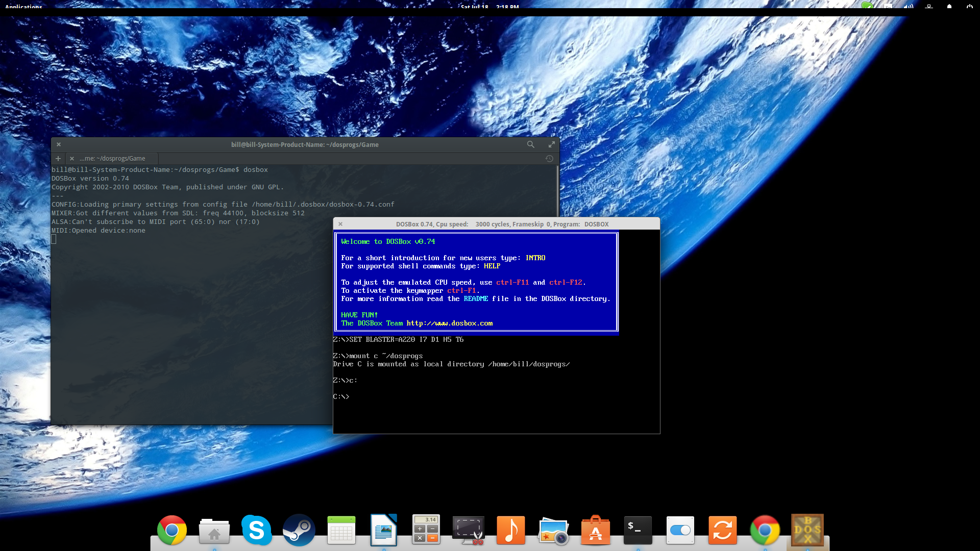Click the terminal cursor block below MIDI line
The width and height of the screenshot is (980, 551).
point(54,239)
